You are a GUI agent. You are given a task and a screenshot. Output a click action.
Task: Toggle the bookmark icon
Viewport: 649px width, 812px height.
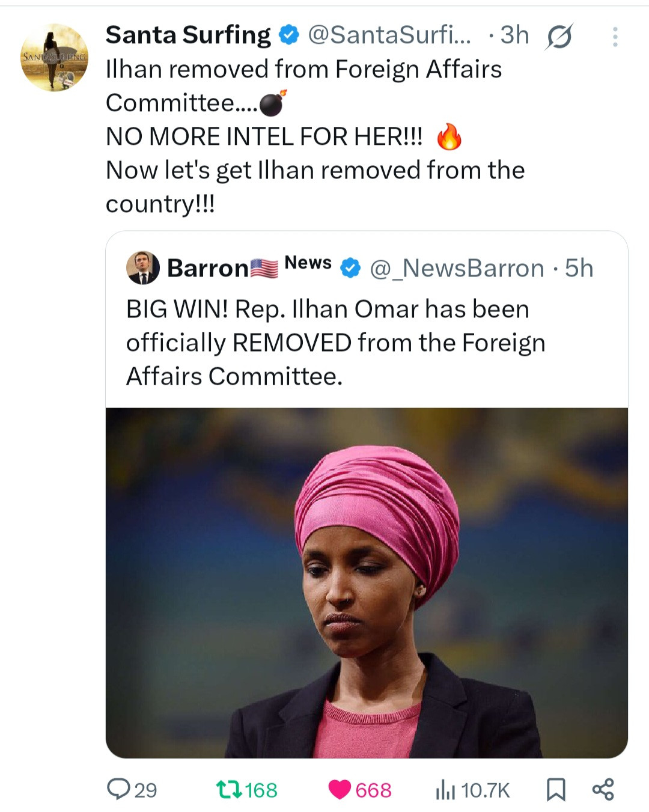(556, 789)
